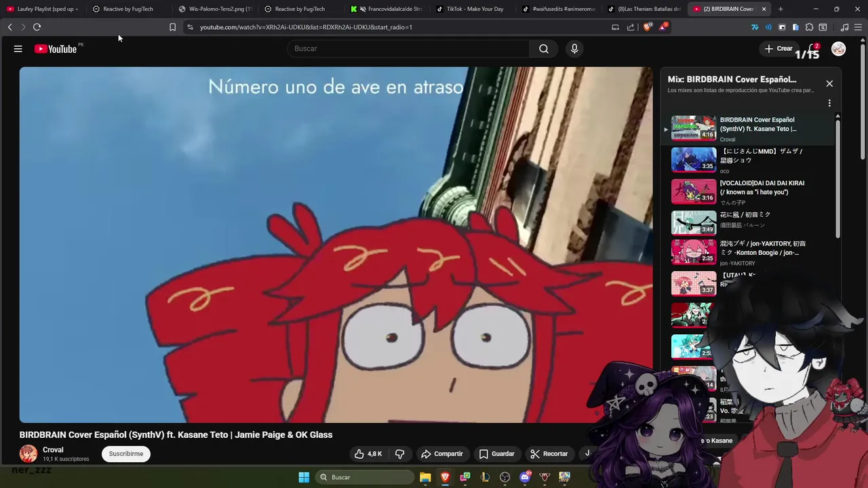Click the search magnifier button
The height and width of the screenshot is (488, 868).
tap(544, 49)
